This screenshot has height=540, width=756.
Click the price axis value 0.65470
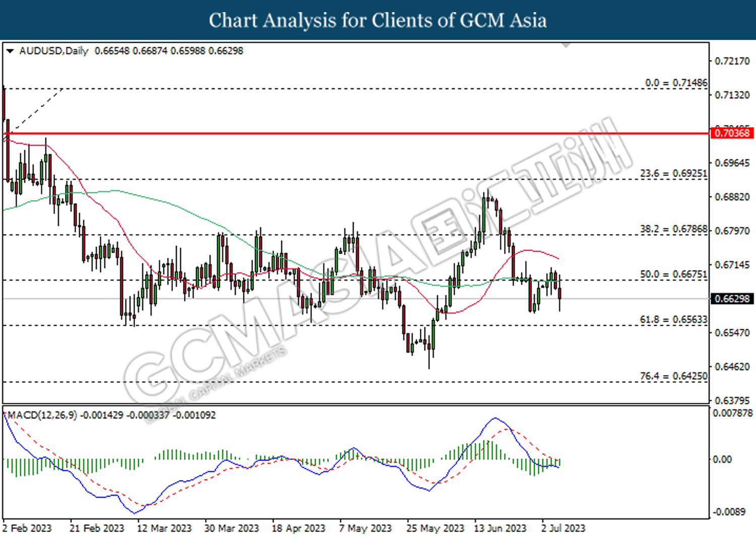(x=733, y=333)
